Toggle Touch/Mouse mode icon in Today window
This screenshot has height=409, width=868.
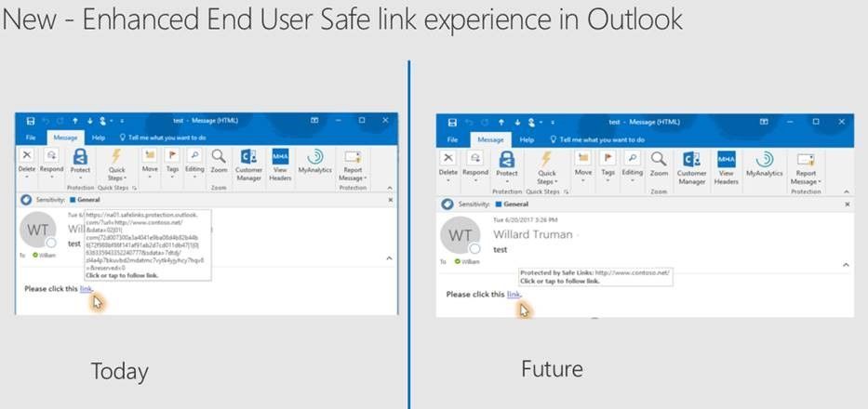coord(103,121)
